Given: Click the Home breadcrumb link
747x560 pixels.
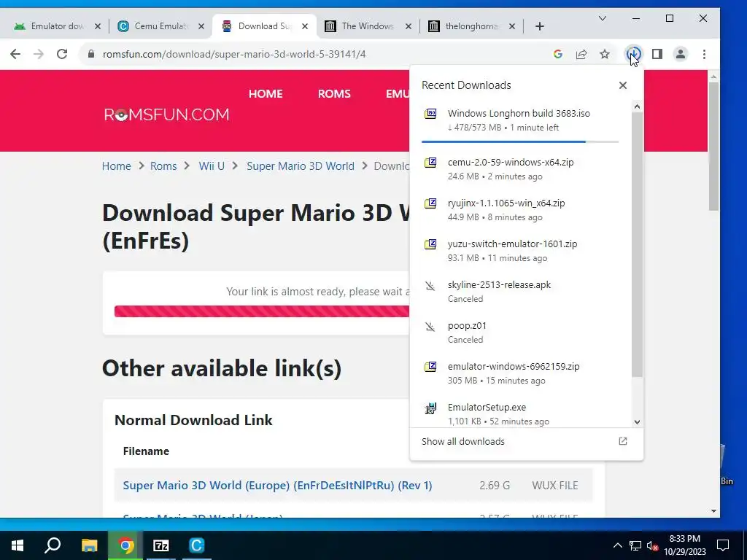Looking at the screenshot, I should pos(116,166).
